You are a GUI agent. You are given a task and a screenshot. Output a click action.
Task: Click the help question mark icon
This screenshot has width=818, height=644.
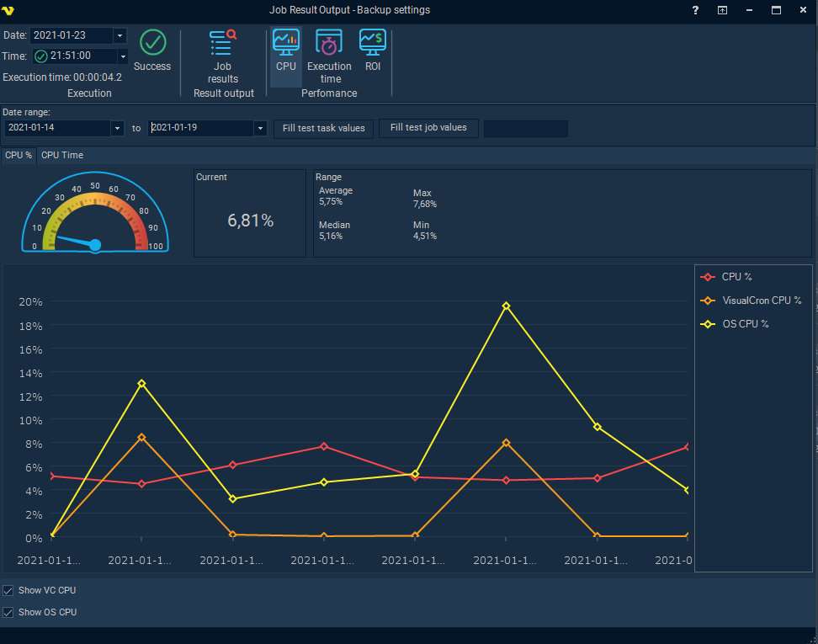[695, 10]
